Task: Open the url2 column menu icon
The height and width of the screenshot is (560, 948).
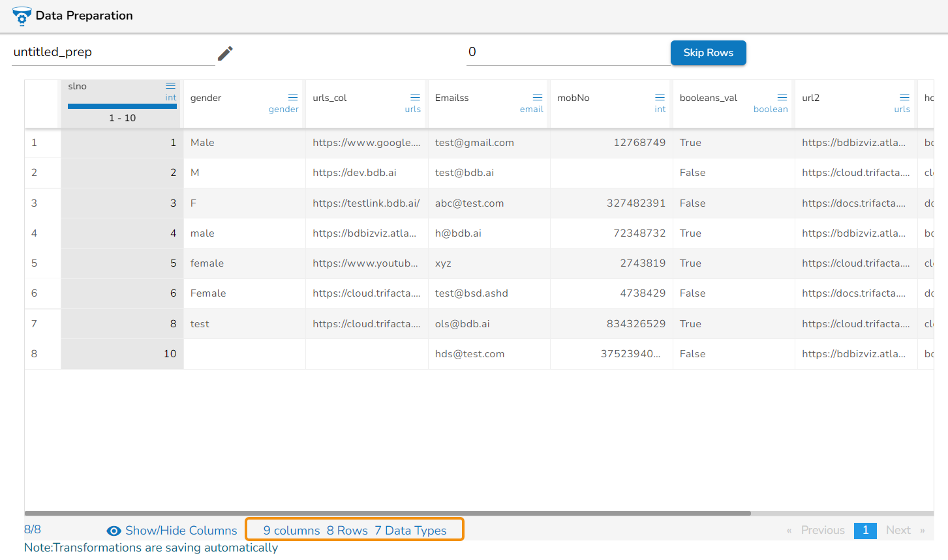Action: point(904,98)
